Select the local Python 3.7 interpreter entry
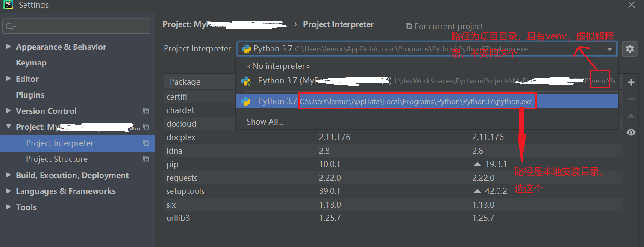The image size is (644, 247). tap(385, 101)
